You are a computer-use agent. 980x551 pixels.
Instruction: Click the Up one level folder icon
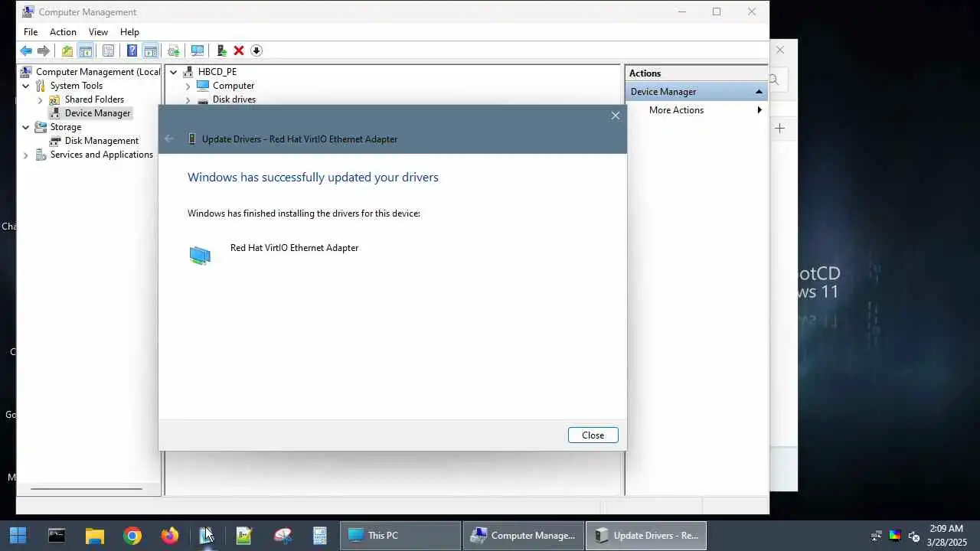click(x=67, y=51)
